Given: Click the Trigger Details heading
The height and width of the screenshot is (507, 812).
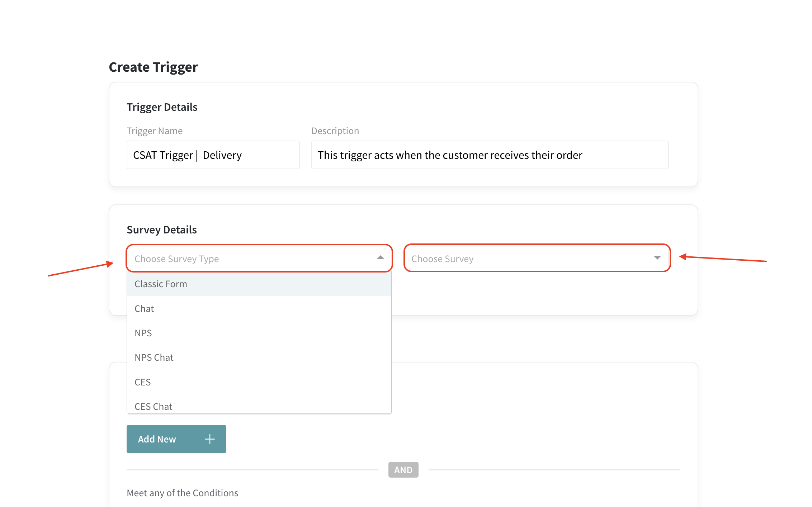Looking at the screenshot, I should coord(162,107).
